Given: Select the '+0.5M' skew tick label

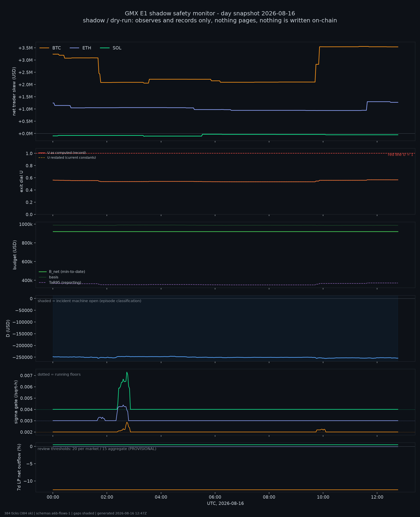Looking at the screenshot, I should [25, 121].
